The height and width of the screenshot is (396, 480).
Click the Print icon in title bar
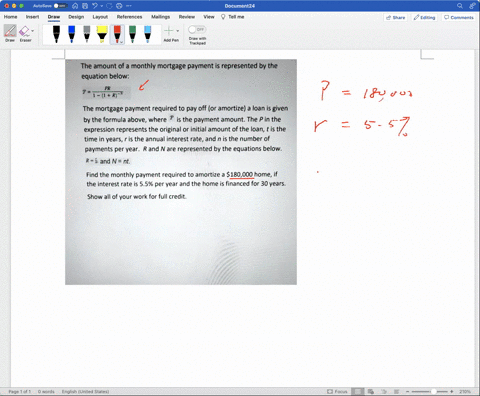click(119, 6)
